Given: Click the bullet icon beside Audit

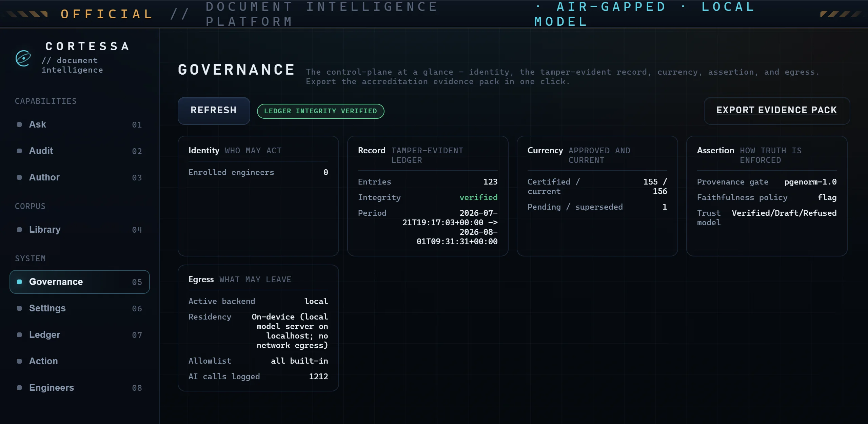Looking at the screenshot, I should click(19, 151).
